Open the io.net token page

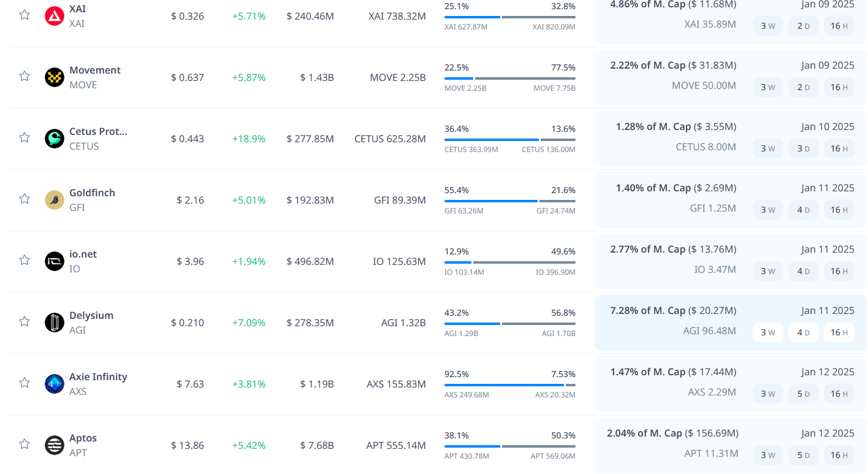(83, 254)
